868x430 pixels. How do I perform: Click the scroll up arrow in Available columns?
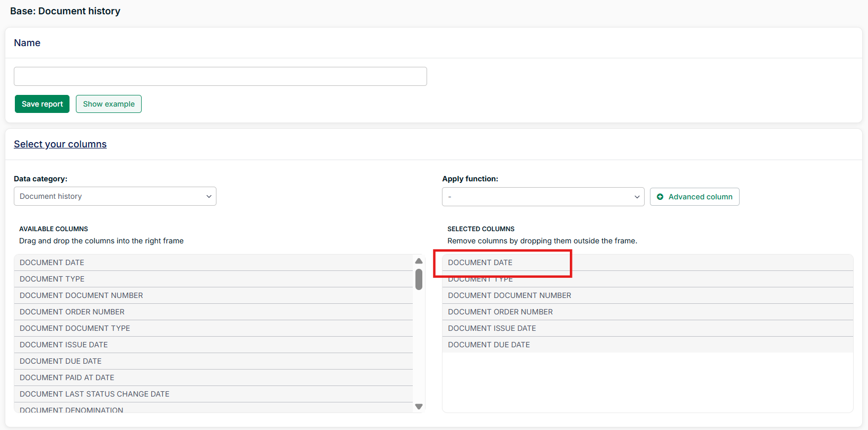pyautogui.click(x=419, y=261)
